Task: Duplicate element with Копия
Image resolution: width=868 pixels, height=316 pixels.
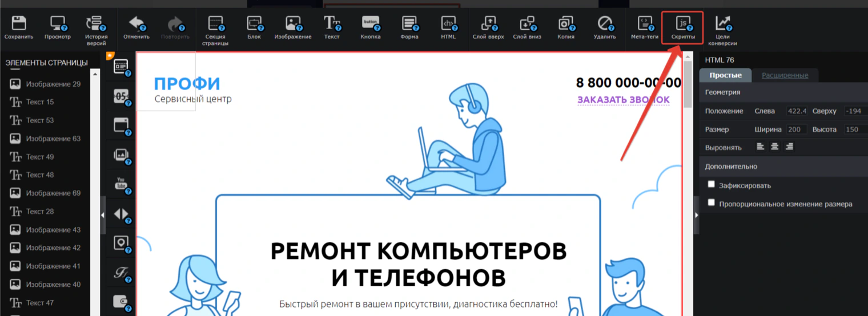Action: click(566, 23)
